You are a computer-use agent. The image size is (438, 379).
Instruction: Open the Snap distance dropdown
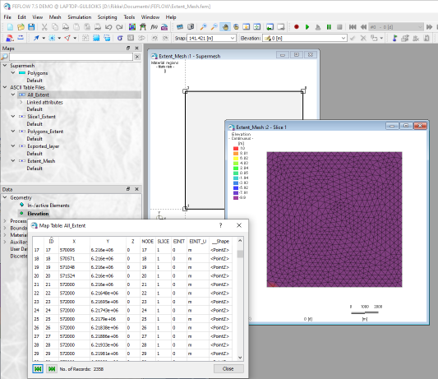coord(233,38)
